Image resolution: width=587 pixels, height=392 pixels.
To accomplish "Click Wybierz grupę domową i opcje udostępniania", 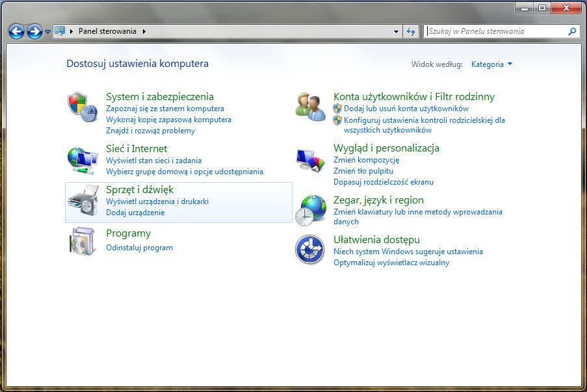I will point(185,172).
